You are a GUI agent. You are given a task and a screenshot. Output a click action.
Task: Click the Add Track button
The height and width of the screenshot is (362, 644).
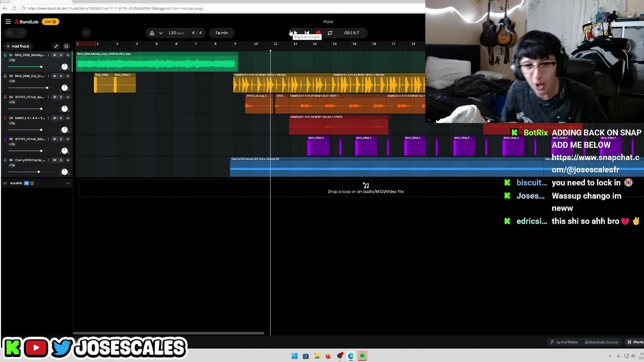pyautogui.click(x=18, y=46)
